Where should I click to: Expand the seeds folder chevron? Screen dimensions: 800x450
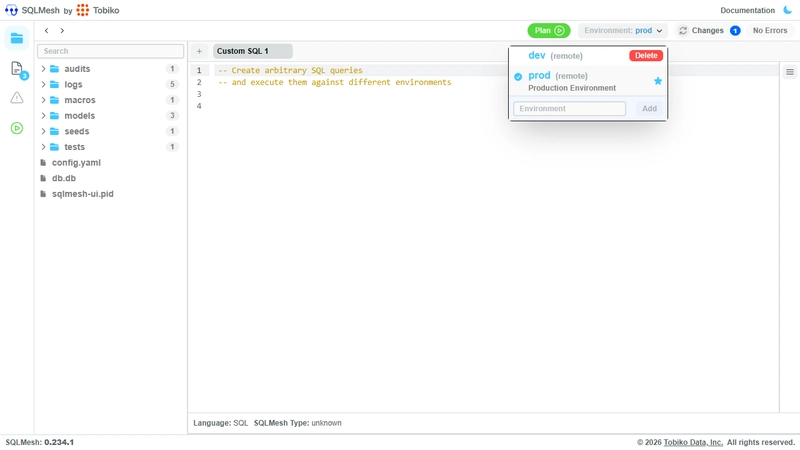[43, 132]
